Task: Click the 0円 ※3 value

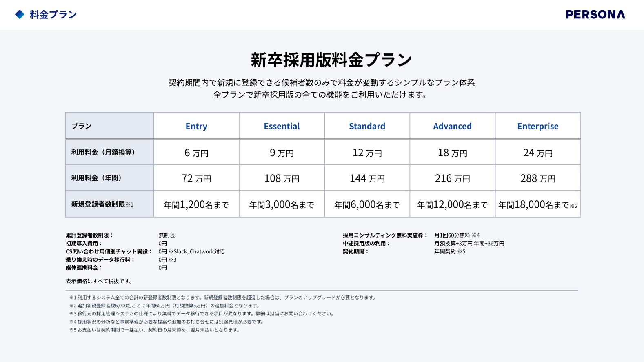Action: (x=168, y=260)
